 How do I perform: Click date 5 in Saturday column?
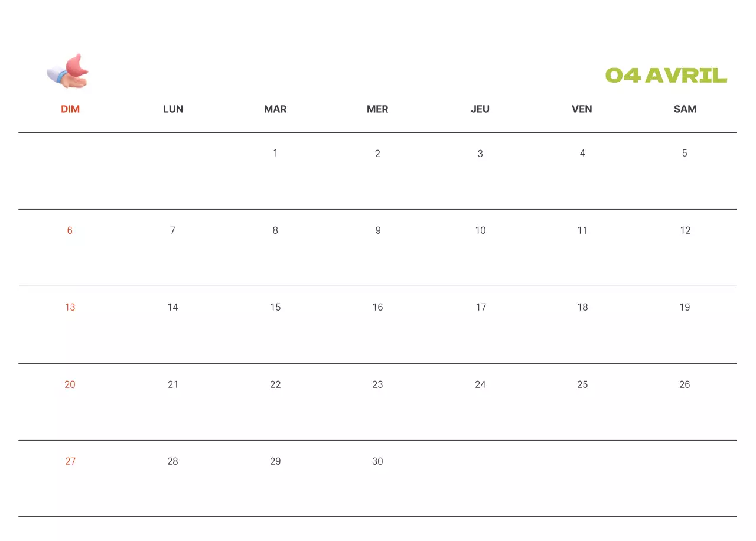click(685, 154)
